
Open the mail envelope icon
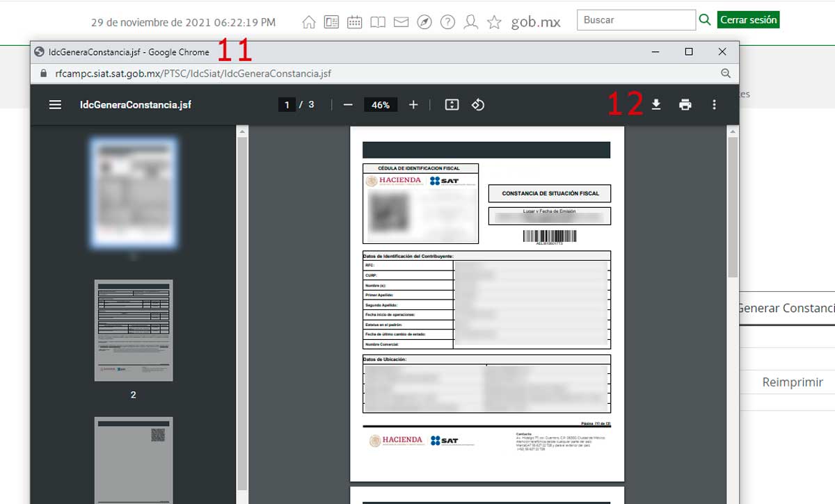click(x=401, y=22)
